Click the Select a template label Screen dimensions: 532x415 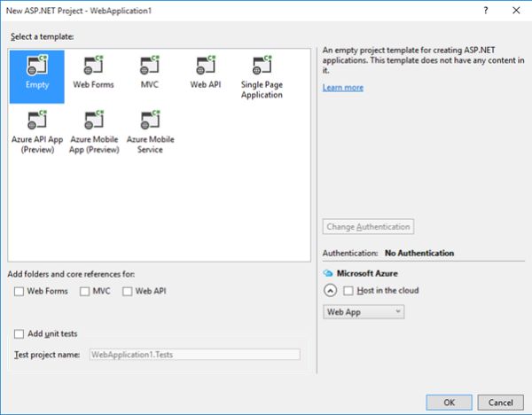click(42, 36)
